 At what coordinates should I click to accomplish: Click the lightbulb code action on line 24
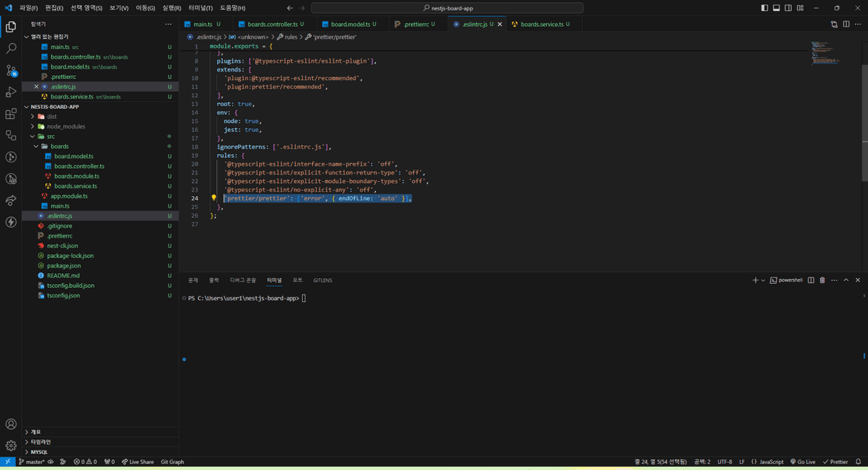214,198
